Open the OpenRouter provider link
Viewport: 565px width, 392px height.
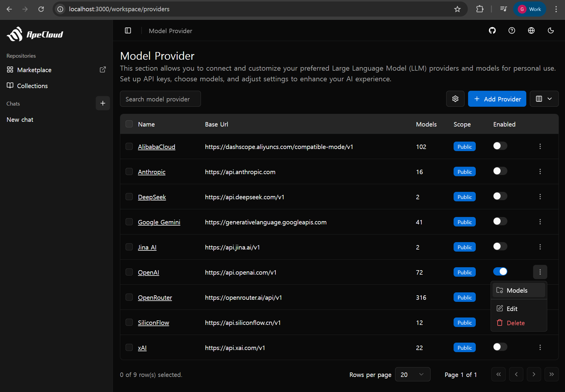(155, 297)
